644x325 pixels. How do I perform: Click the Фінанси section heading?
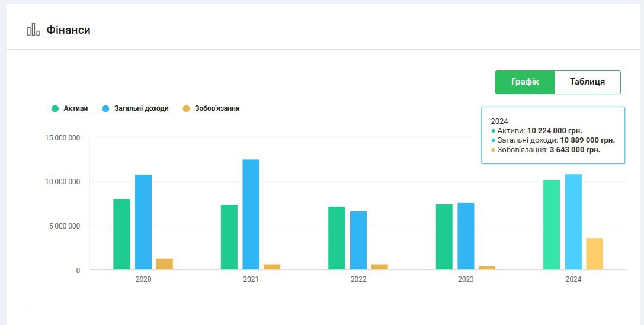(68, 30)
